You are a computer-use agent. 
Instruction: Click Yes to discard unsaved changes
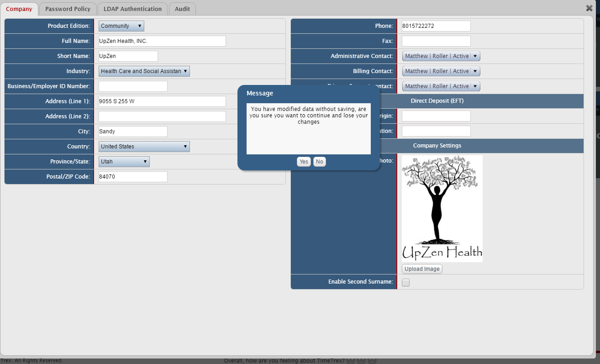point(304,162)
